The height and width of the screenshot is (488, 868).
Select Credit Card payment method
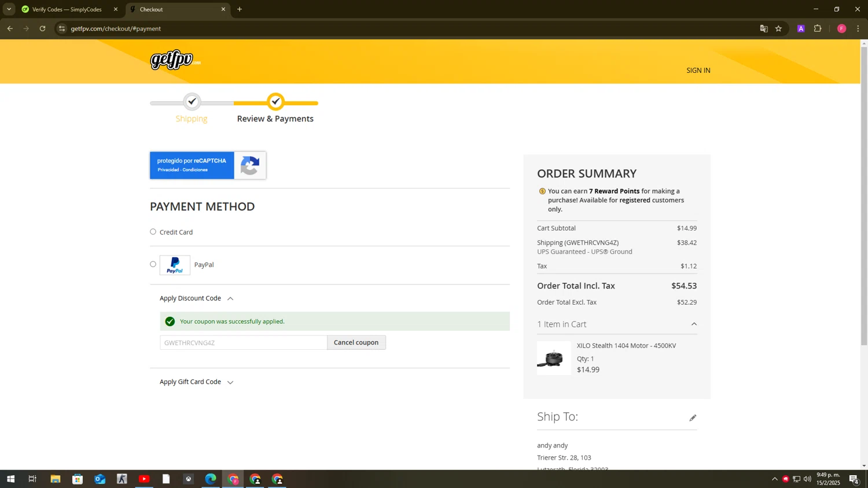[x=153, y=232]
